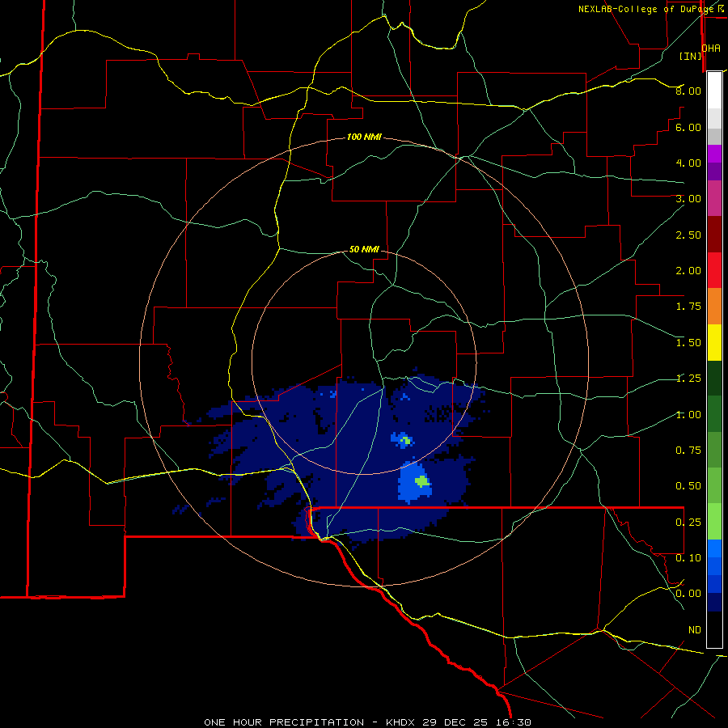Click the 100 NMI range ring label
The width and height of the screenshot is (728, 728).
tap(364, 137)
